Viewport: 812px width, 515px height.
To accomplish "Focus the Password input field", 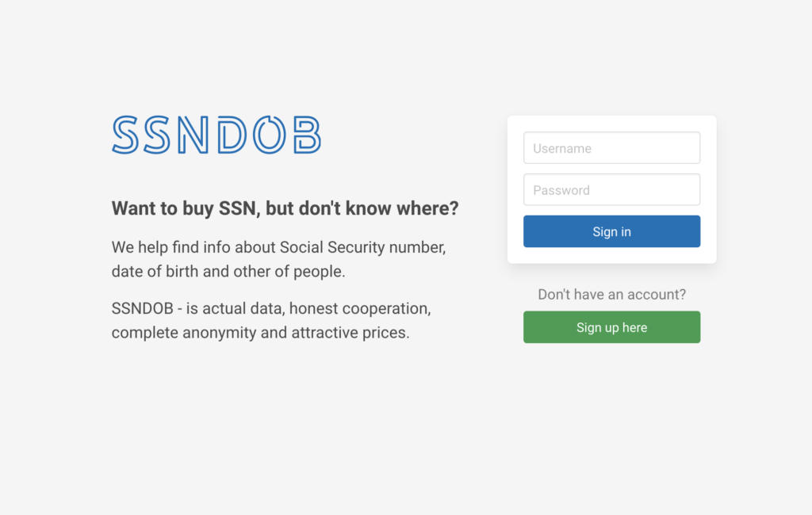I will pyautogui.click(x=611, y=190).
